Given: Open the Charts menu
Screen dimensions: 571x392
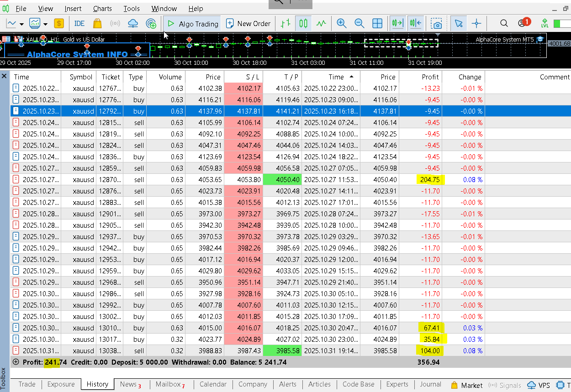Looking at the screenshot, I should click(x=102, y=9).
